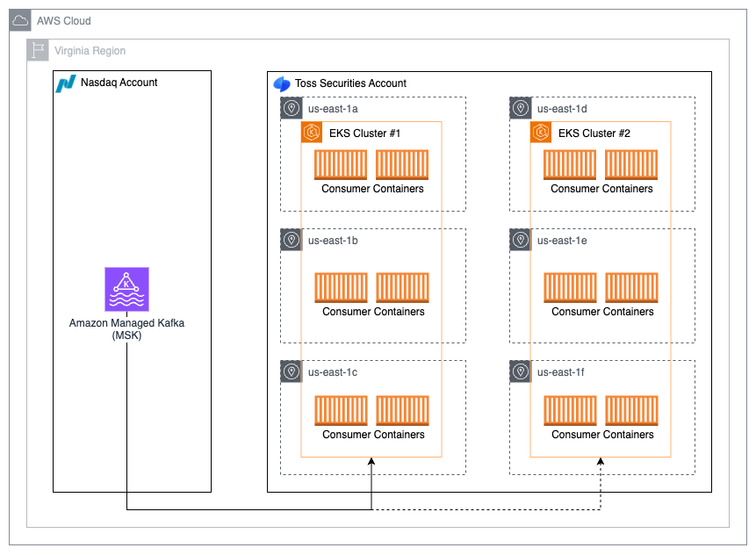Select right consumer container in us-east-1a
Image resolution: width=756 pixels, height=555 pixels.
402,164
